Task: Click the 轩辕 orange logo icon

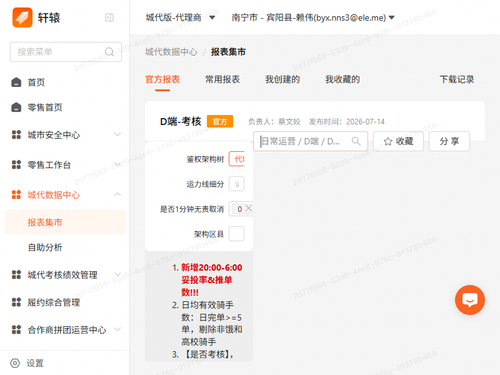Action: (22, 17)
